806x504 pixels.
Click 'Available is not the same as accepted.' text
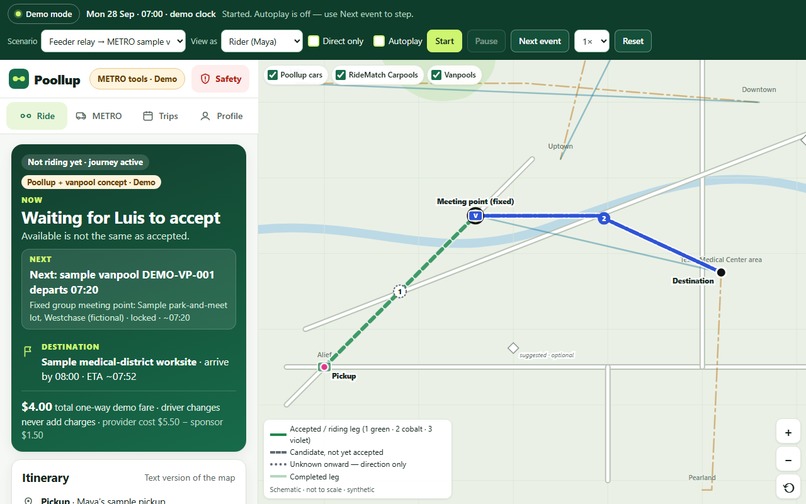coord(105,236)
